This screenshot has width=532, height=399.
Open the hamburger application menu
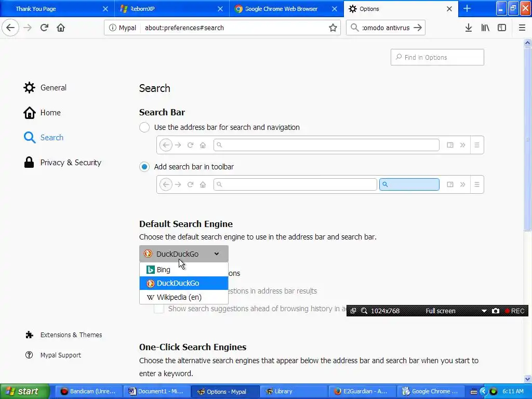point(522,28)
